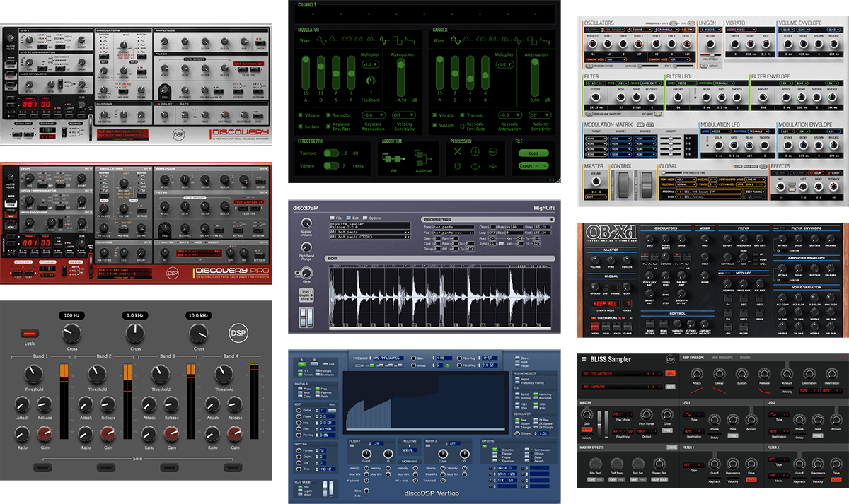849x504 pixels.
Task: Open the Options menu in HighLife
Action: (x=374, y=218)
